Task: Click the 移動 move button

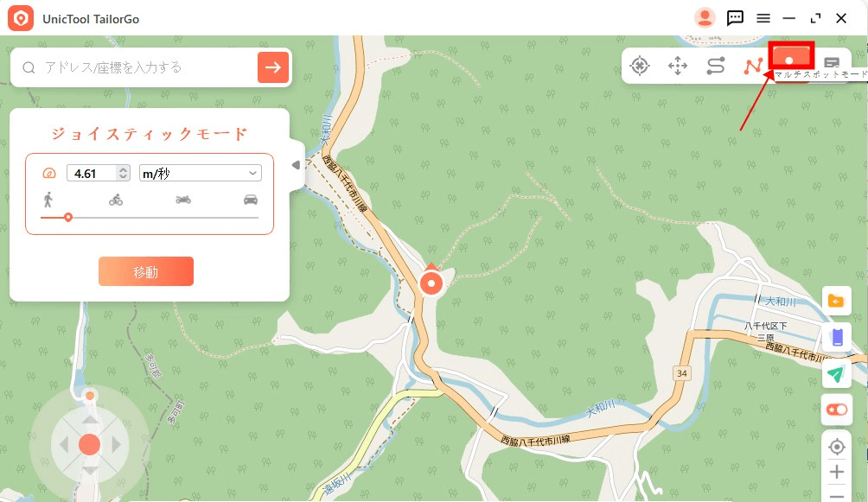Action: [x=146, y=271]
